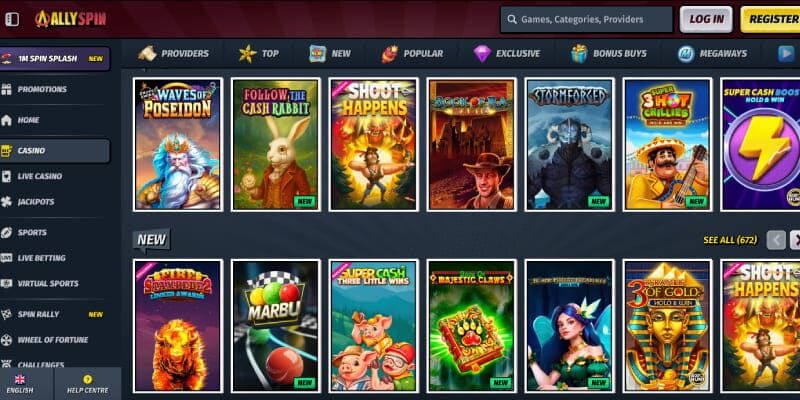Viewport: 800px width, 400px height.
Task: Slide New games carousel to previous
Action: [x=776, y=240]
